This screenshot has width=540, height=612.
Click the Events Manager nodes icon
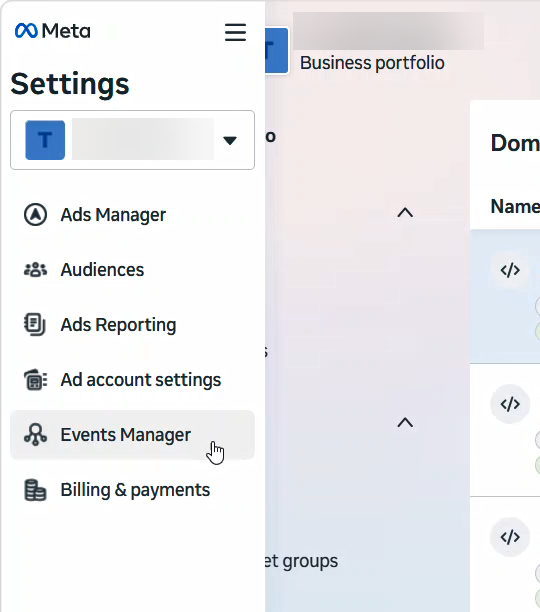coord(36,435)
